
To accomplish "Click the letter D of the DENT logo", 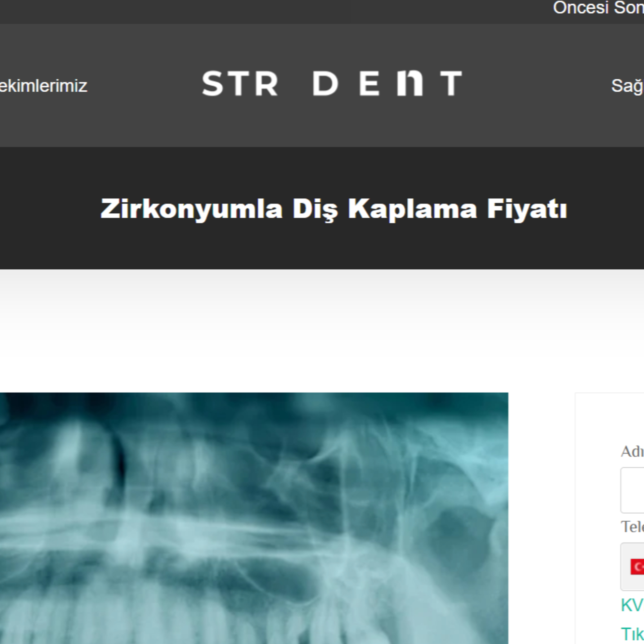I will pyautogui.click(x=326, y=83).
